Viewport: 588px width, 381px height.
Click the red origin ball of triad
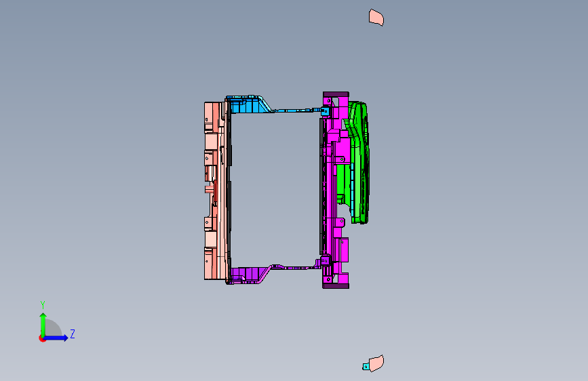[x=42, y=338]
